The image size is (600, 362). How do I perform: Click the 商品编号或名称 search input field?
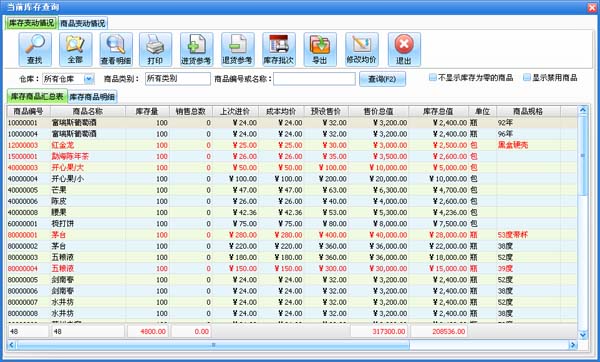click(315, 79)
